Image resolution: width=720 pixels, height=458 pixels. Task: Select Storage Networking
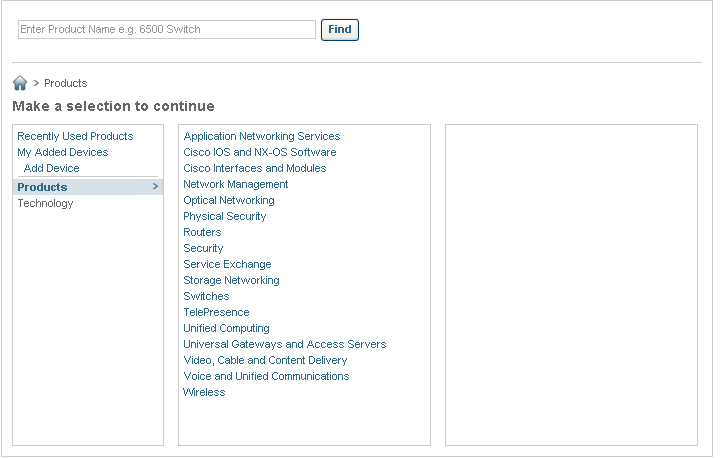click(231, 280)
